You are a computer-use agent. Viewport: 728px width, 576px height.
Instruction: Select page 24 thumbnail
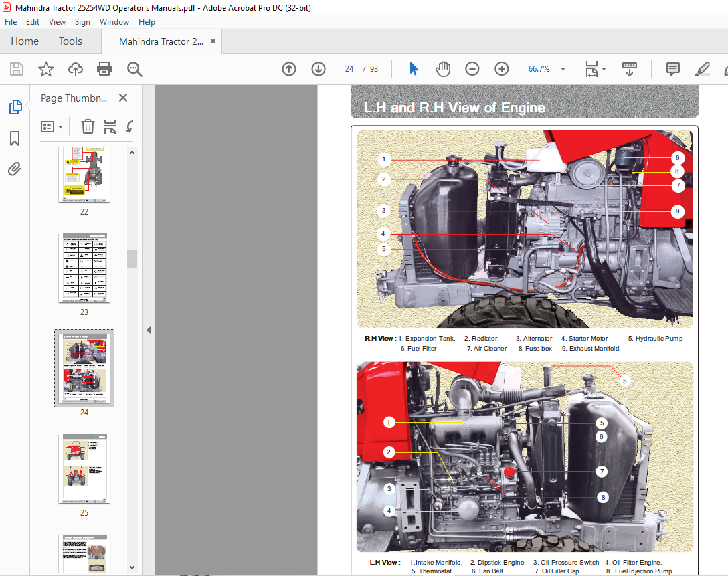click(84, 368)
